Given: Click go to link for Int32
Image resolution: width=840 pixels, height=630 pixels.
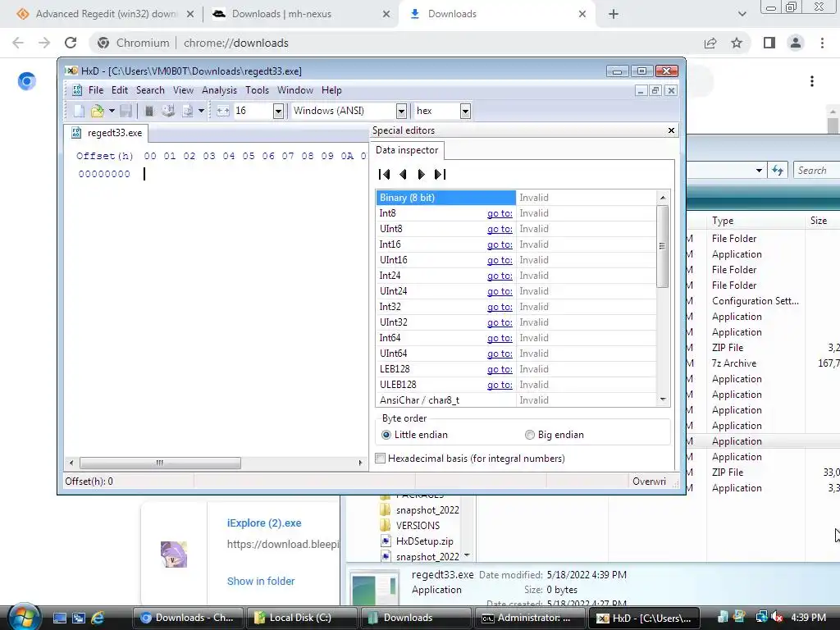Looking at the screenshot, I should pyautogui.click(x=500, y=307).
